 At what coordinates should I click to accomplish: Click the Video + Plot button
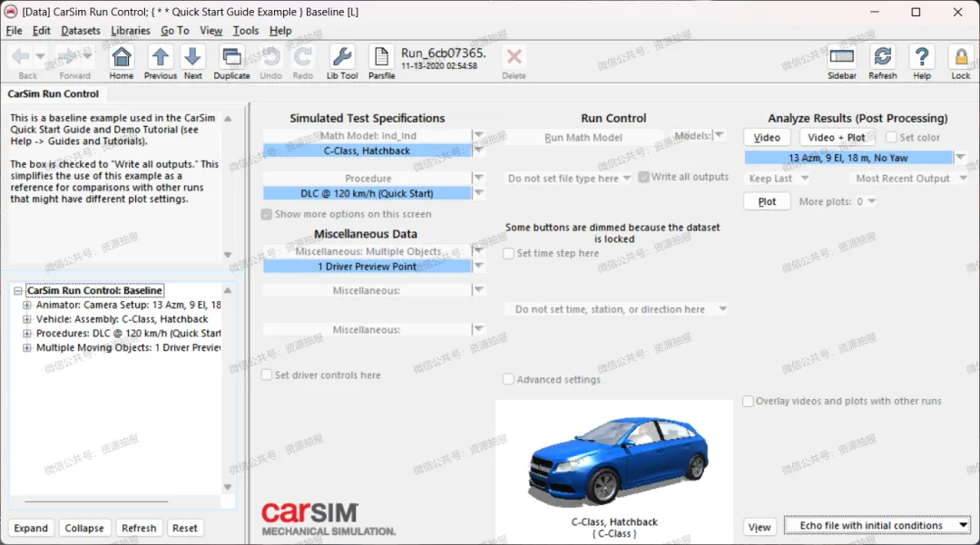(x=837, y=137)
